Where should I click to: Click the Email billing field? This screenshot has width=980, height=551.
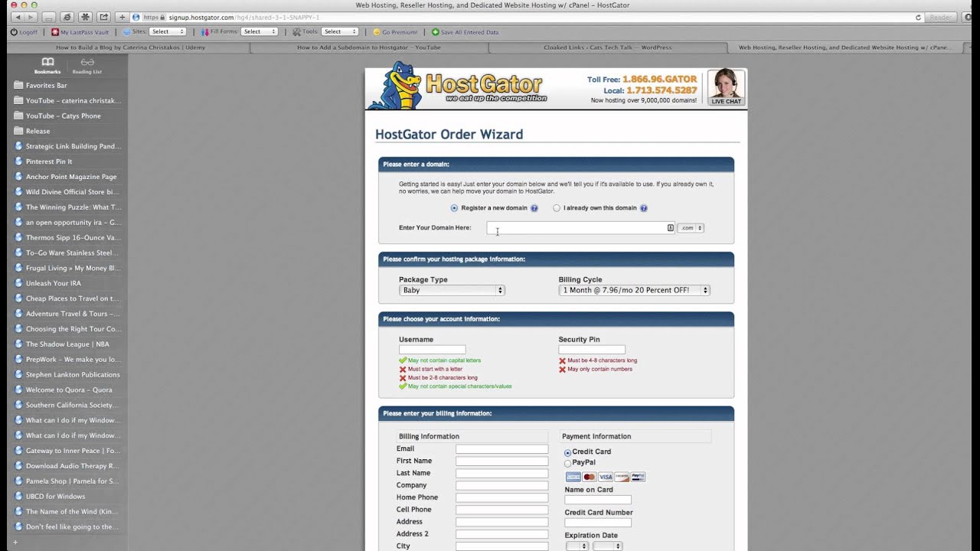[502, 449]
